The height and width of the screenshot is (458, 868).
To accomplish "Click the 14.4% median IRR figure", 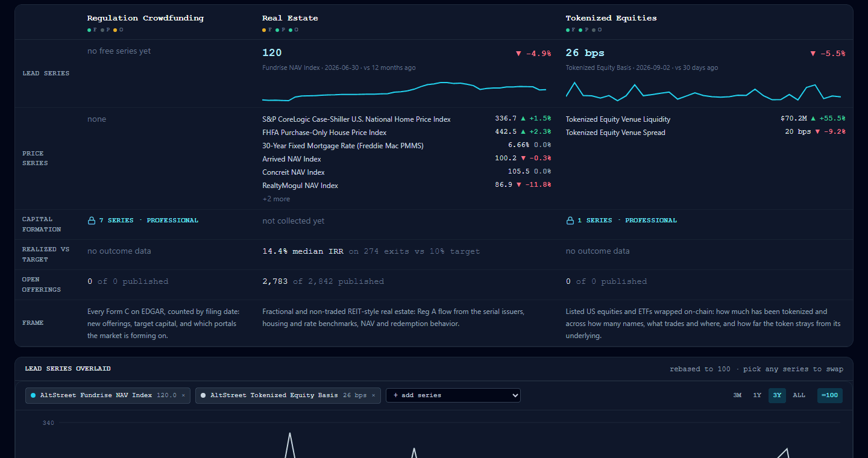I will [x=303, y=251].
